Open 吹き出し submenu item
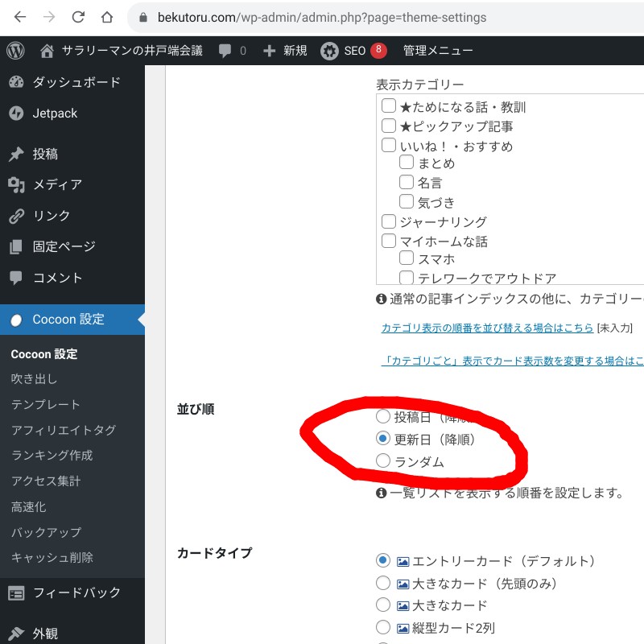644x644 pixels. 34,378
